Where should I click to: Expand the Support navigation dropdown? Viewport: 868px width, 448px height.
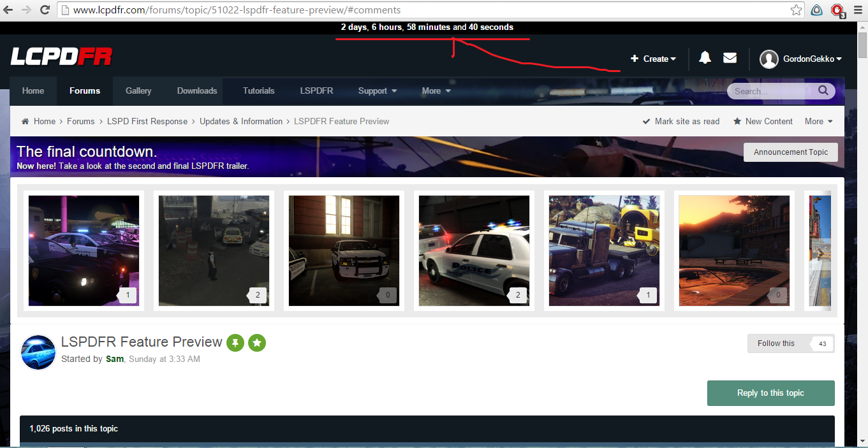pos(378,90)
